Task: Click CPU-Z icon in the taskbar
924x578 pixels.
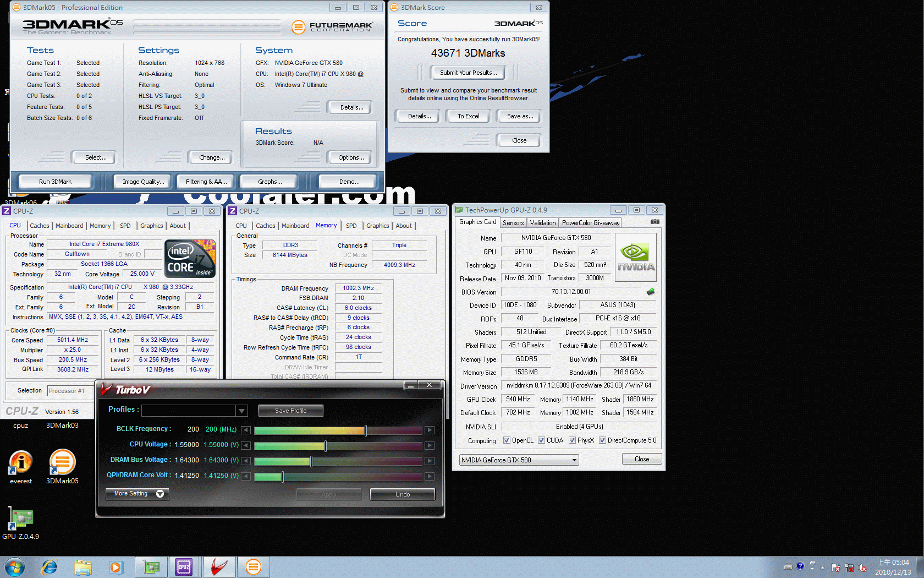Action: [184, 567]
